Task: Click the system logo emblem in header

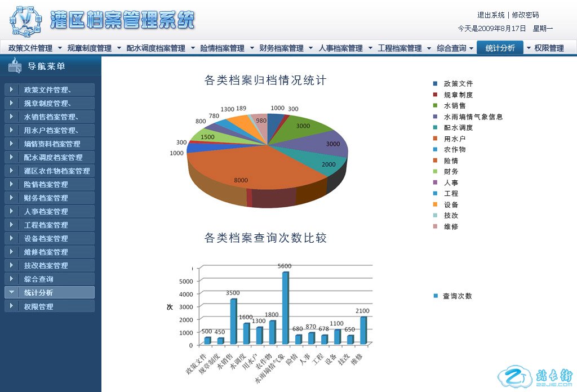Action: [x=25, y=20]
